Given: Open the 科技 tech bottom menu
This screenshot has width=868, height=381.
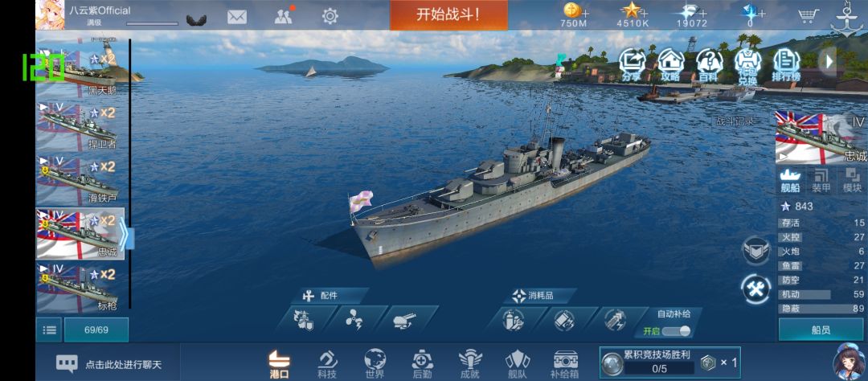Looking at the screenshot, I should (x=327, y=364).
